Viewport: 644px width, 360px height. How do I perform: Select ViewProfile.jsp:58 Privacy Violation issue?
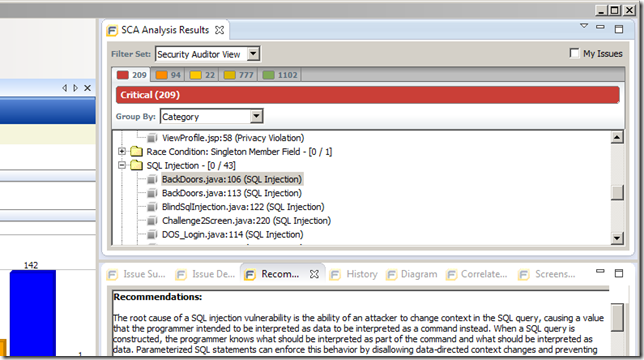tap(233, 138)
